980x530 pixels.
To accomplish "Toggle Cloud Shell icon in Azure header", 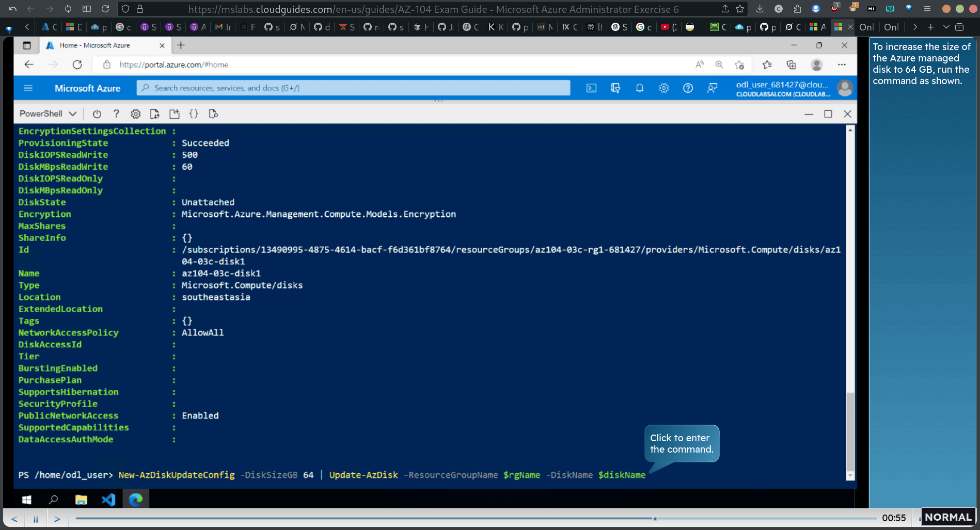I will coord(591,88).
